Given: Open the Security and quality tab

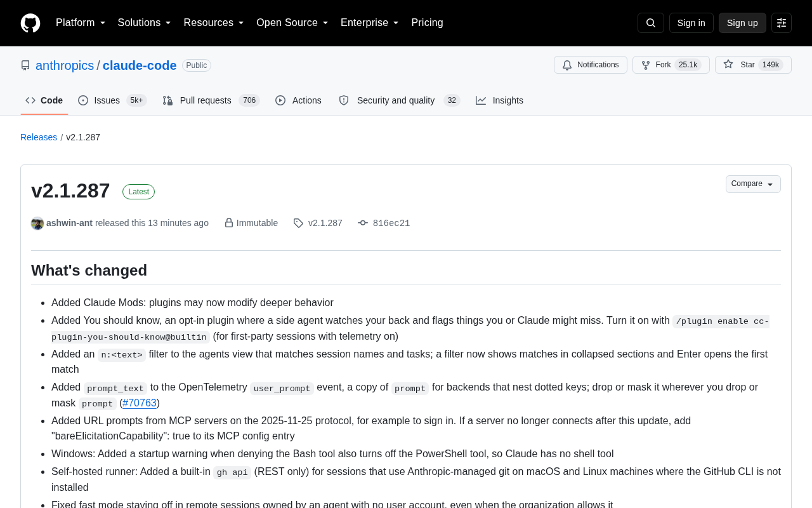Looking at the screenshot, I should click(x=399, y=100).
